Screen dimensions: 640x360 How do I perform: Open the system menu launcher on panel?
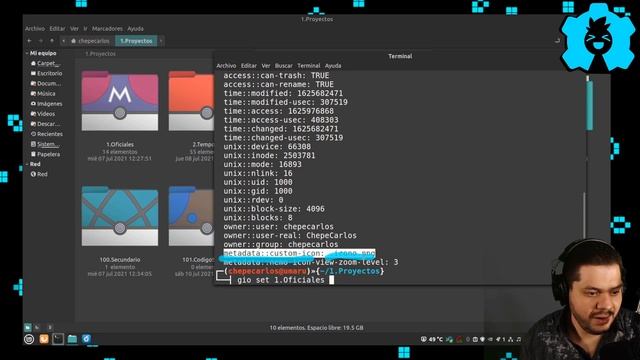[29, 339]
